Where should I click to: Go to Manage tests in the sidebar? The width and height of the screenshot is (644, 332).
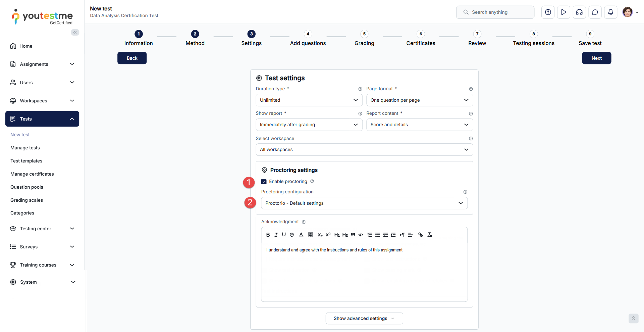click(x=25, y=148)
